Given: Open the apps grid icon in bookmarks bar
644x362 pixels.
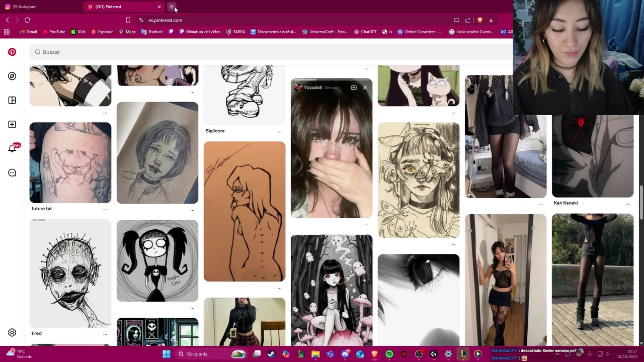Looking at the screenshot, I should pyautogui.click(x=7, y=32).
